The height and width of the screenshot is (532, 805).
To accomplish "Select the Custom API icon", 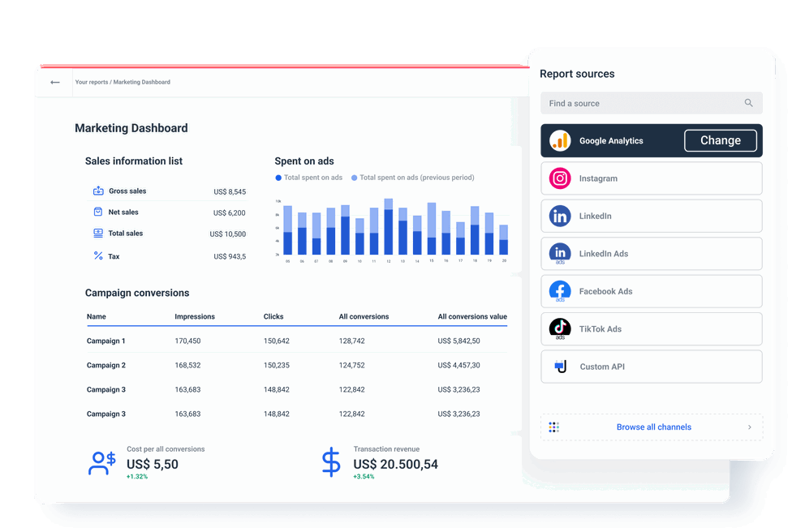I will pyautogui.click(x=560, y=367).
